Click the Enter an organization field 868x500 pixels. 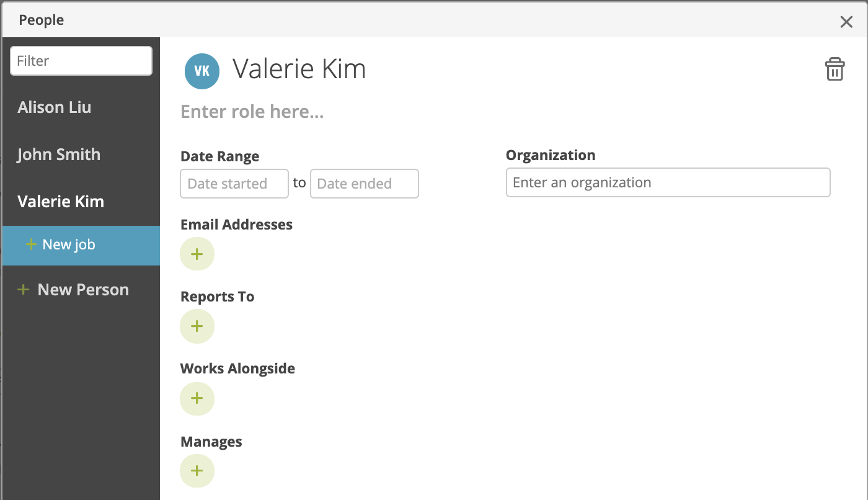pos(668,182)
